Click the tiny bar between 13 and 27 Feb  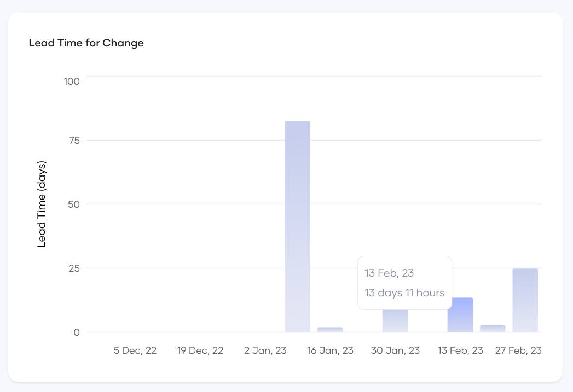[x=493, y=329]
